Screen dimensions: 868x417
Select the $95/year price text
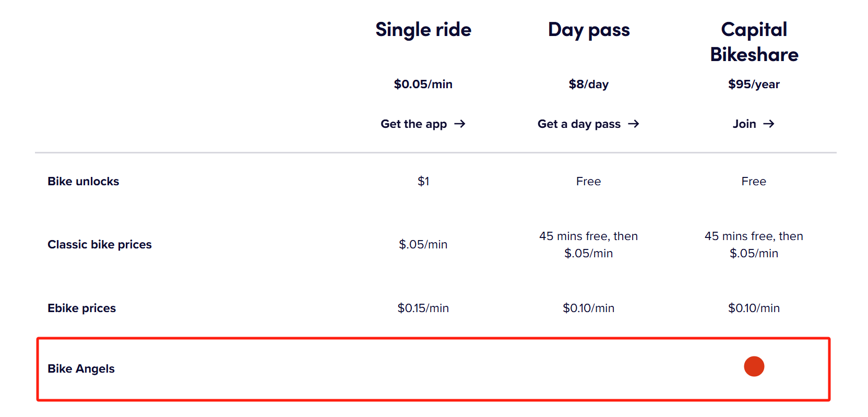[x=754, y=84]
